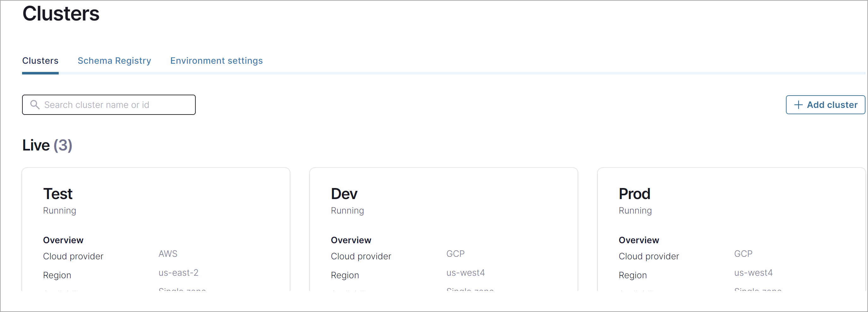Viewport: 868px width, 312px height.
Task: Open the Environment settings tab
Action: tap(216, 61)
